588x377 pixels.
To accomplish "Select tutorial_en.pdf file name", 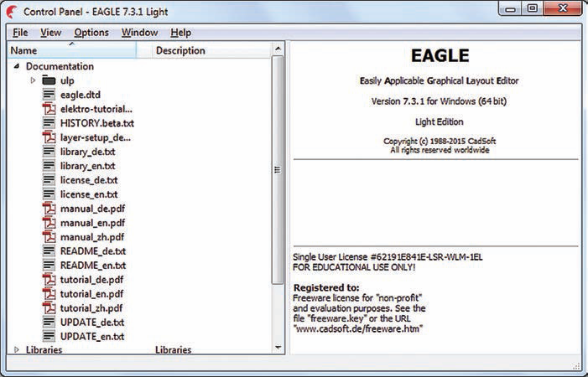I will tap(91, 294).
